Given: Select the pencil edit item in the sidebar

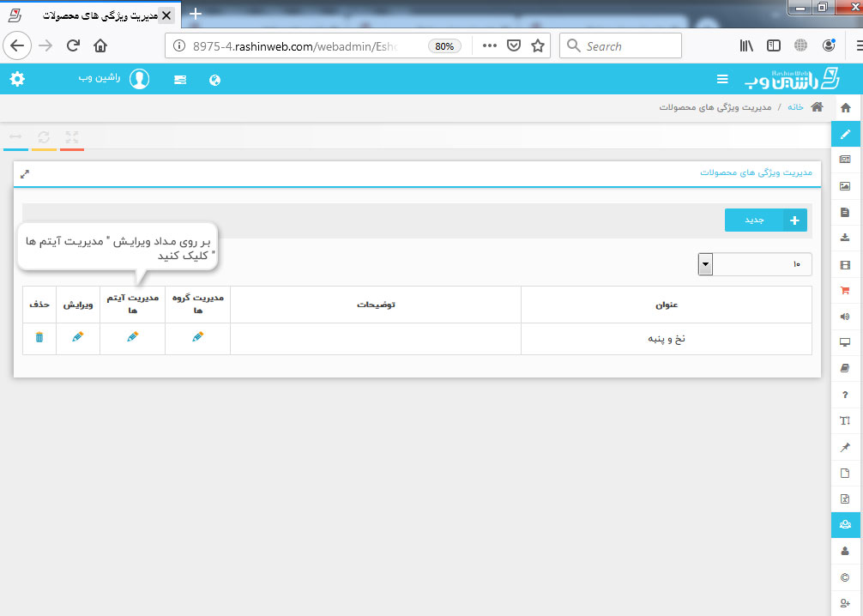Looking at the screenshot, I should pos(845,134).
